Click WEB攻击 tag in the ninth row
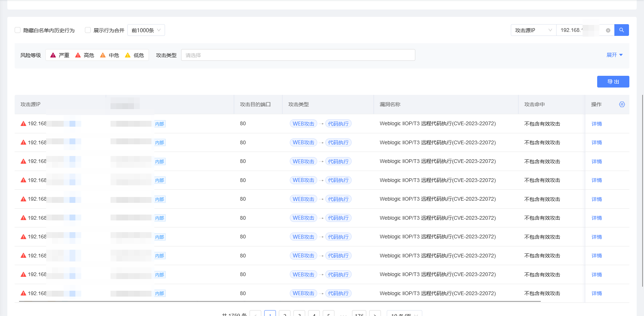Image resolution: width=644 pixels, height=316 pixels. [303, 275]
